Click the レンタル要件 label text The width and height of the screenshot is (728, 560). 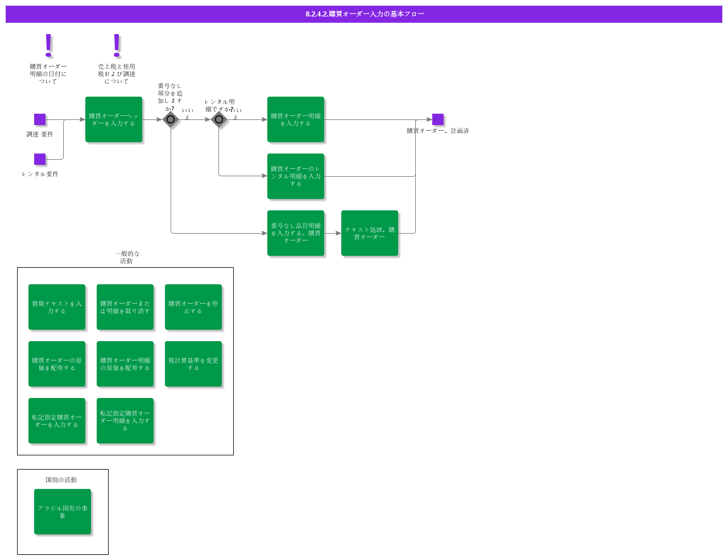pyautogui.click(x=40, y=174)
